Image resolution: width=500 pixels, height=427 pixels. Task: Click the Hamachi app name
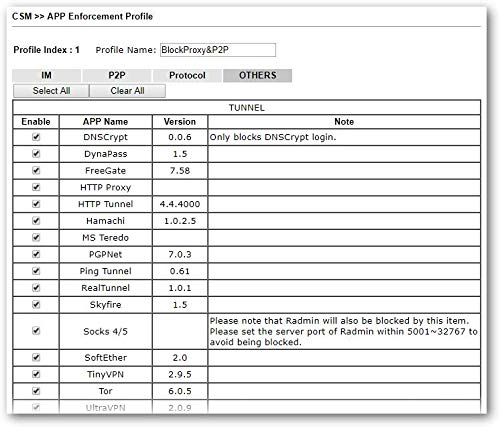point(105,221)
